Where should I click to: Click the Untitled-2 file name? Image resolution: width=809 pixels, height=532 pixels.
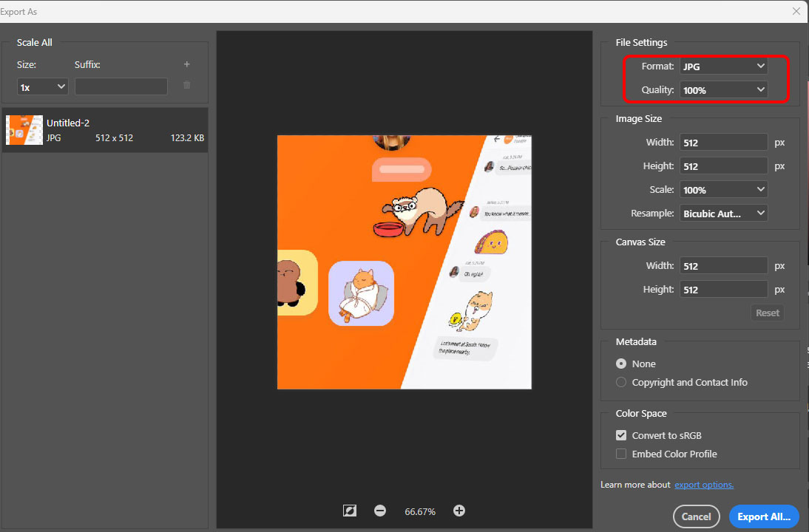pyautogui.click(x=68, y=123)
